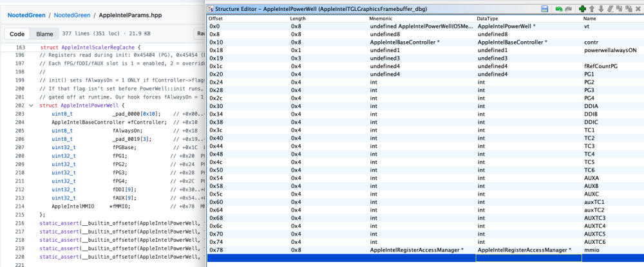Apply editor changes with the save icon
The image size is (644, 267).
tap(545, 8)
